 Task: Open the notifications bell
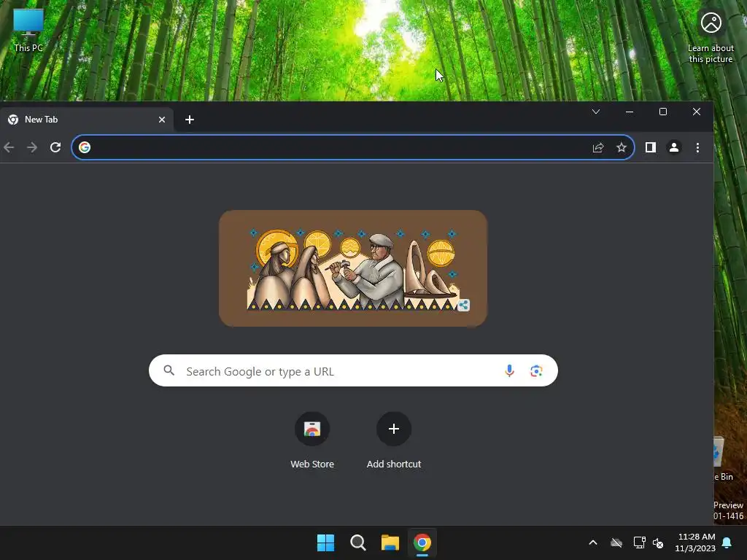727,542
